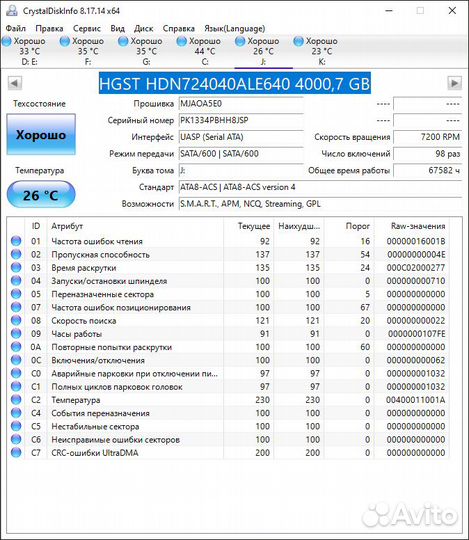Click power on count 98 раз

pyautogui.click(x=427, y=154)
